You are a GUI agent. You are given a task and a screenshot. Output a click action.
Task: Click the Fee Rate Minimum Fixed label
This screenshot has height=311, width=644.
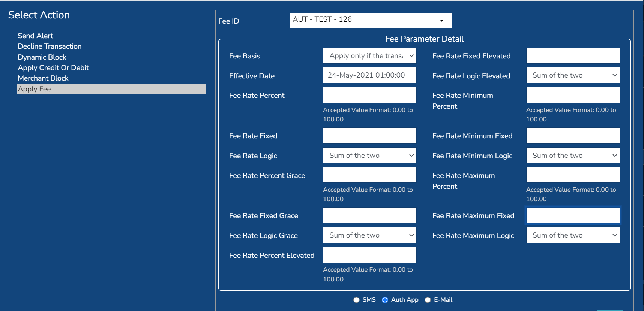tap(473, 136)
